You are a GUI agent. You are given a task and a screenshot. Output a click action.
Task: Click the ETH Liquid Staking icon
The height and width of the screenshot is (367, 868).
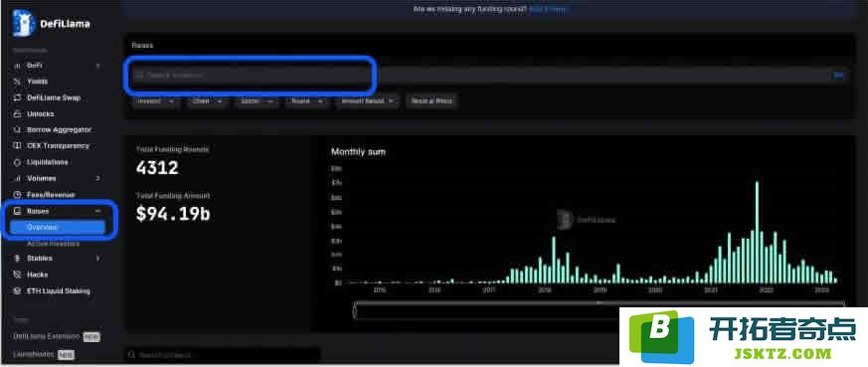coord(17,291)
